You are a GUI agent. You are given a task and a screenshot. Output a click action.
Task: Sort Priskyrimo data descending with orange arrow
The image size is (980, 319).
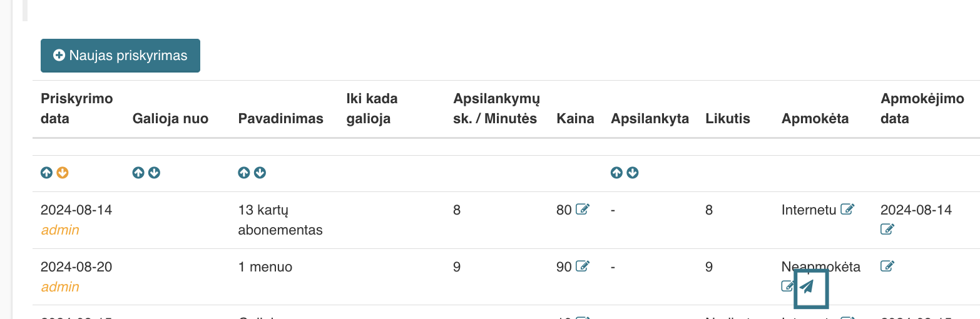63,173
